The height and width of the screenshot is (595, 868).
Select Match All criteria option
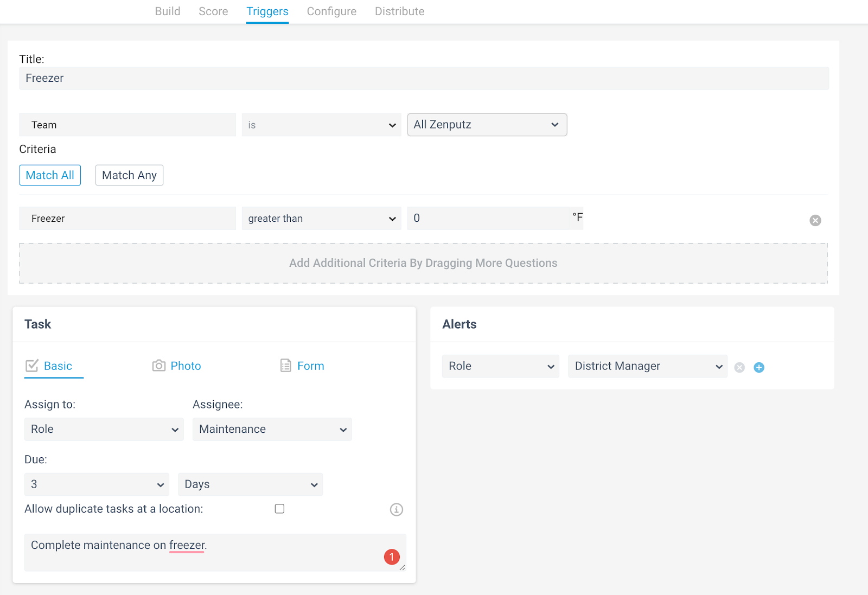pyautogui.click(x=50, y=175)
